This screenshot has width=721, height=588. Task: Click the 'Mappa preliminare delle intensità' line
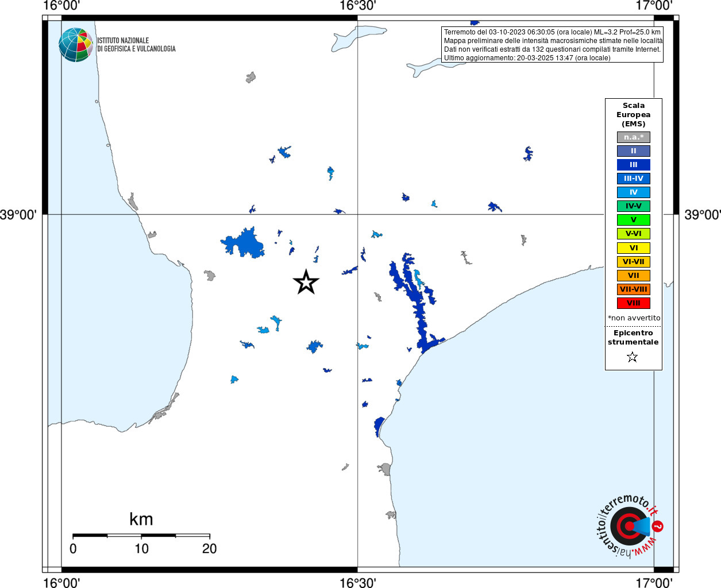point(553,41)
